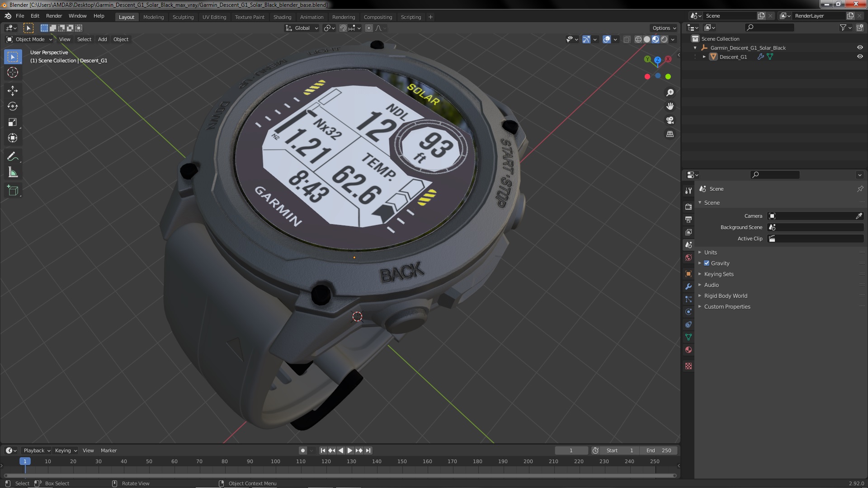Open the viewport Add menu

[x=103, y=39]
